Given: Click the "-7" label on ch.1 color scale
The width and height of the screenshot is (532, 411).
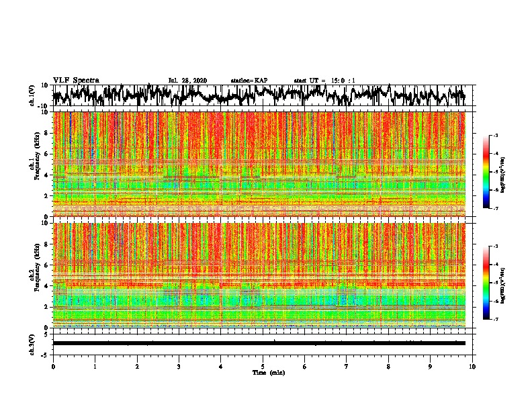Looking at the screenshot, I should 495,208.
